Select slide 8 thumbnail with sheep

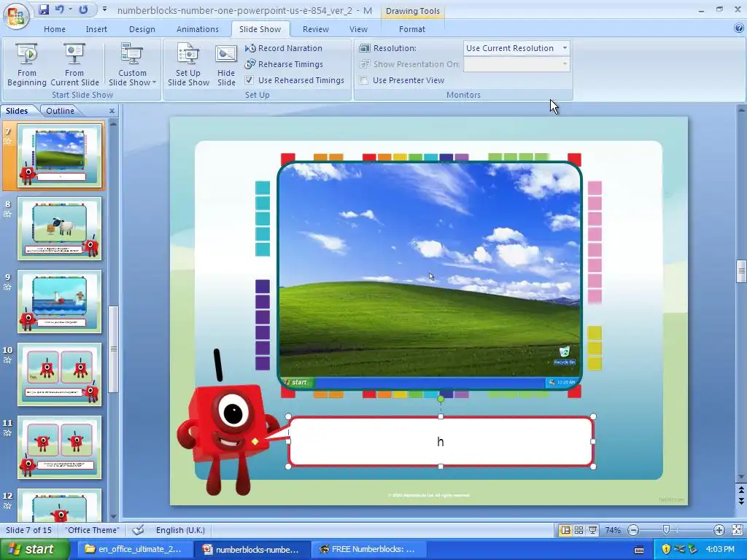60,228
